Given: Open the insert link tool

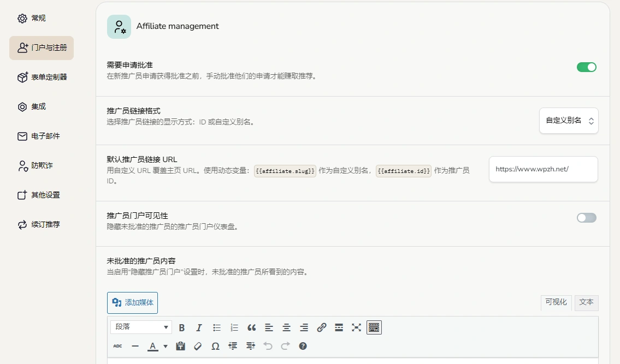Looking at the screenshot, I should (321, 327).
